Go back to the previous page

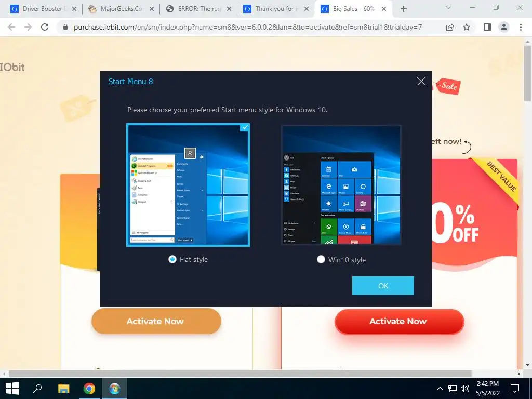[x=11, y=27]
